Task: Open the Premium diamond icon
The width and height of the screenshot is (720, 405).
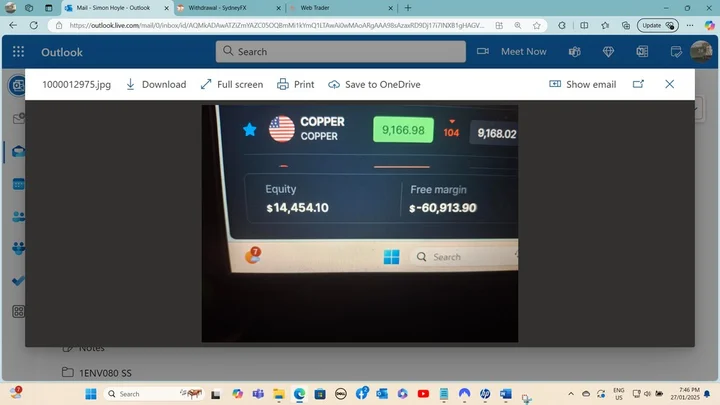Action: (x=608, y=52)
